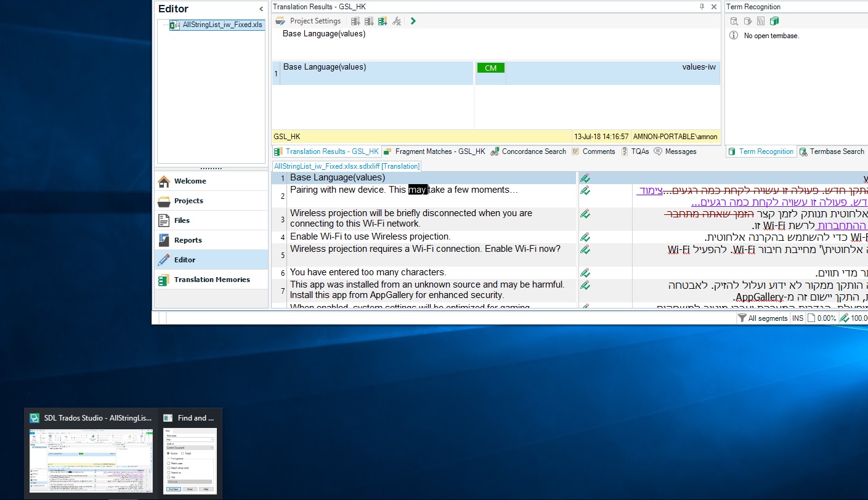Click the All segments filter in status bar
The width and height of the screenshot is (868, 500).
(x=763, y=318)
